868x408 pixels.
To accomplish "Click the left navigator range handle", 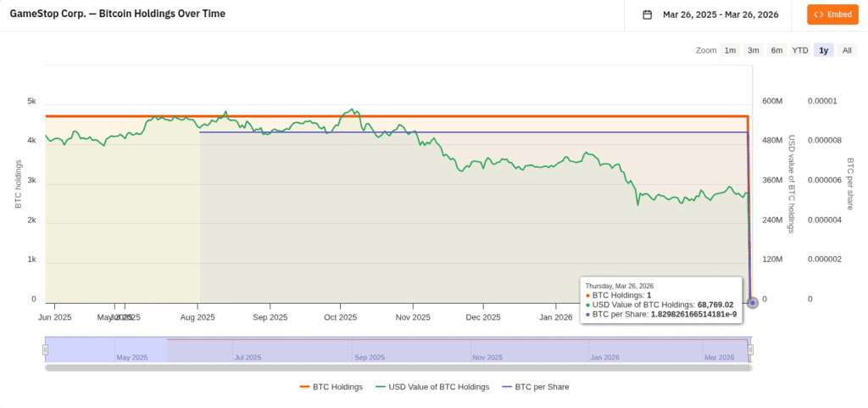I will coord(46,349).
